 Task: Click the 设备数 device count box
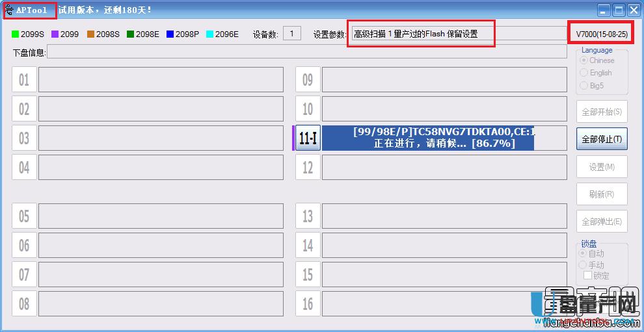pos(292,33)
